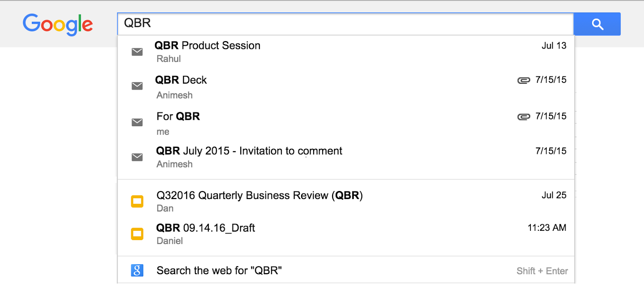Open Q32016 Quarterly Business Review presentation
This screenshot has height=306, width=644.
click(346, 201)
